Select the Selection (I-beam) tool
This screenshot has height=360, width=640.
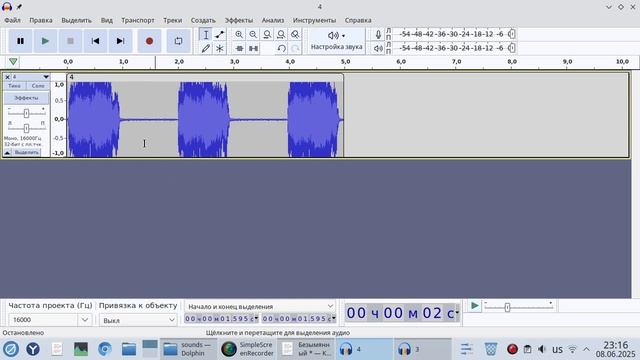(206, 35)
